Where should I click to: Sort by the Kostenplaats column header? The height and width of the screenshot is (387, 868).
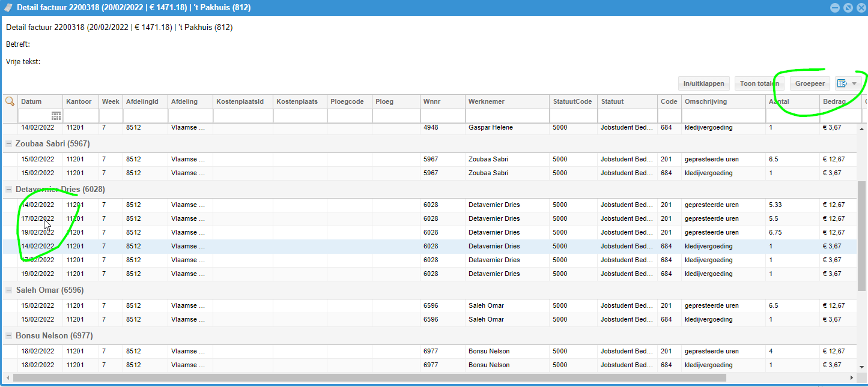click(300, 101)
